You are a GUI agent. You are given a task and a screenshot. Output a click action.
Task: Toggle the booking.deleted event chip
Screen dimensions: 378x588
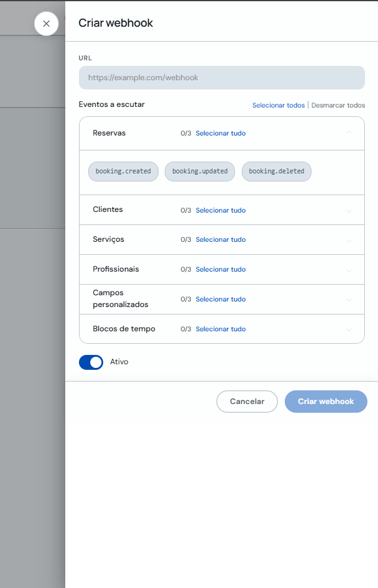277,172
